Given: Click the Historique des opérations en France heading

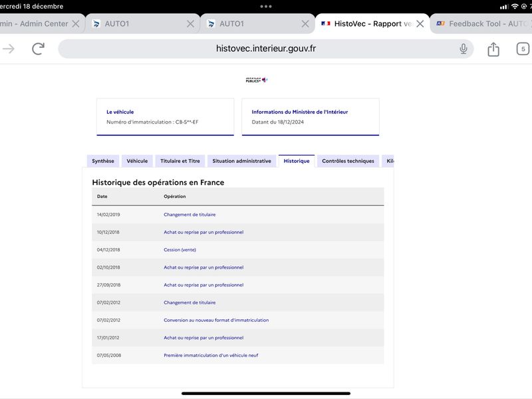Looking at the screenshot, I should point(158,182).
